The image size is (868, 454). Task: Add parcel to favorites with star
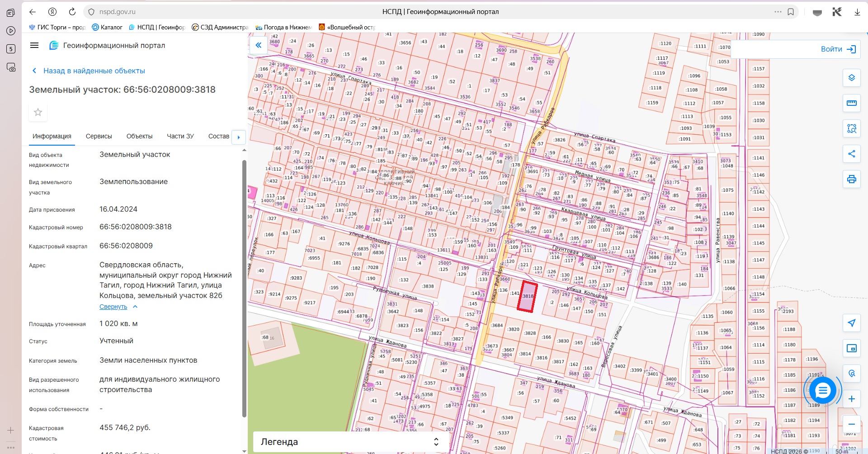[x=38, y=112]
